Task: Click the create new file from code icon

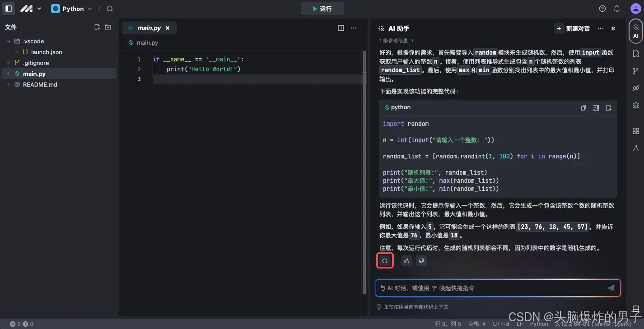Action: [x=608, y=108]
